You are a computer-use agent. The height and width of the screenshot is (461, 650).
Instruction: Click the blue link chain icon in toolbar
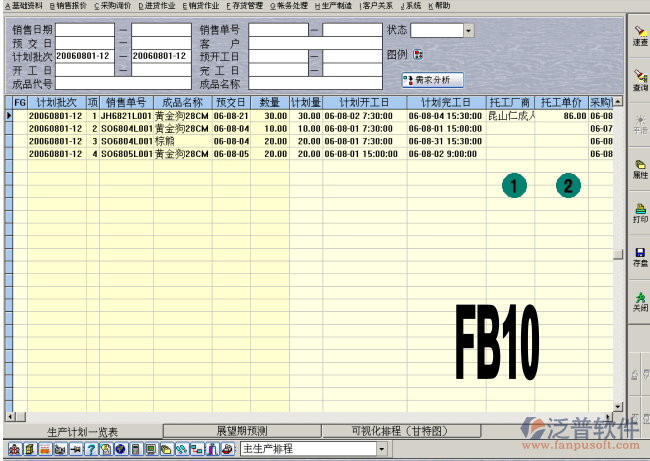pos(182,449)
